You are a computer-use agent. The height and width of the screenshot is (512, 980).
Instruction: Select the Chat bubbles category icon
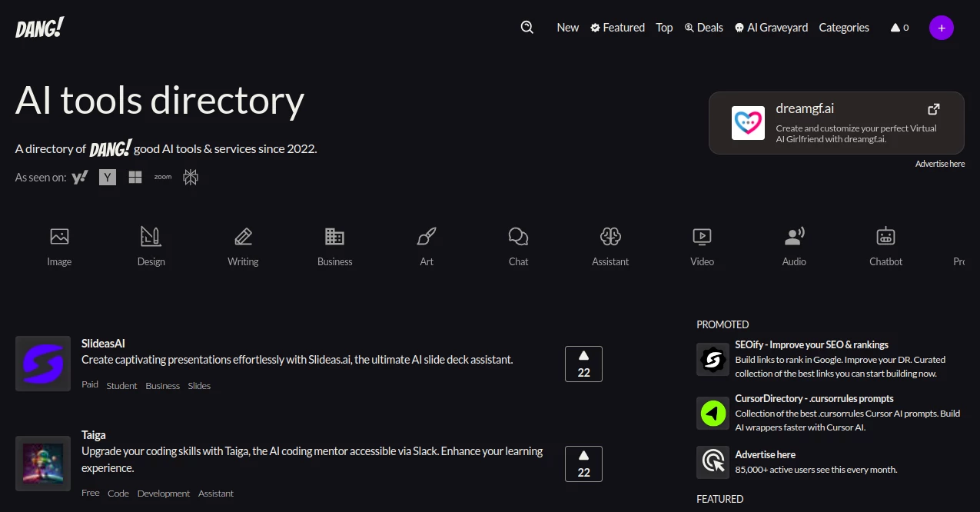coord(519,237)
